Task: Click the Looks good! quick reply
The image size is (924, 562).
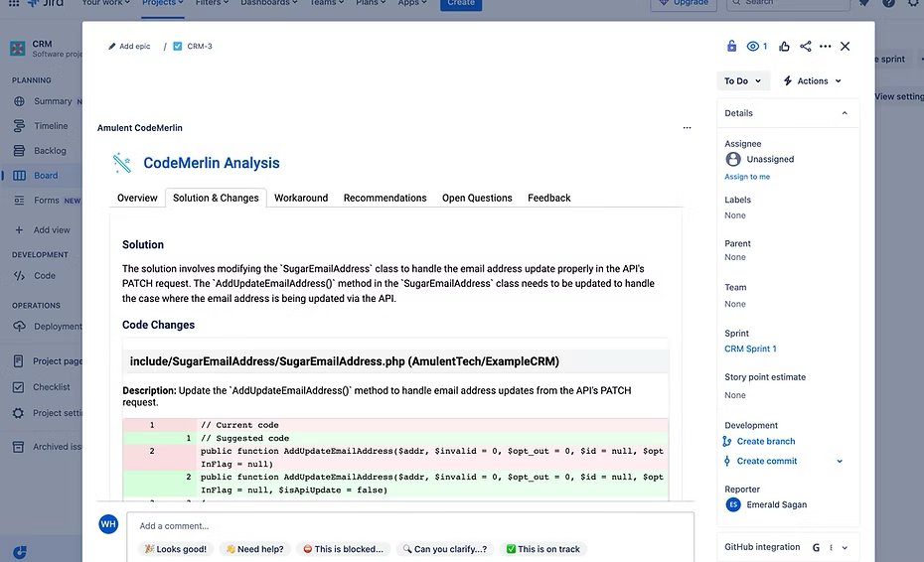Action: (x=176, y=549)
